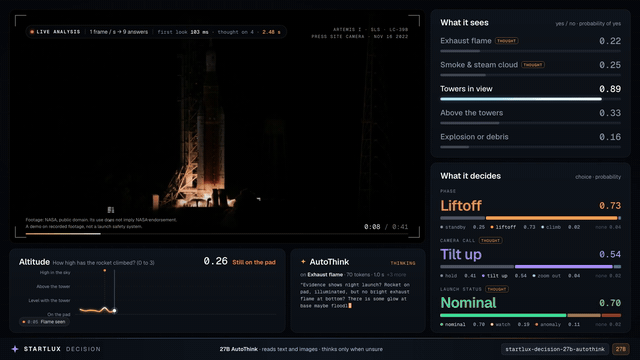Click the 0.54 Tilt up probability value
This screenshot has height=360, width=640.
610,255
